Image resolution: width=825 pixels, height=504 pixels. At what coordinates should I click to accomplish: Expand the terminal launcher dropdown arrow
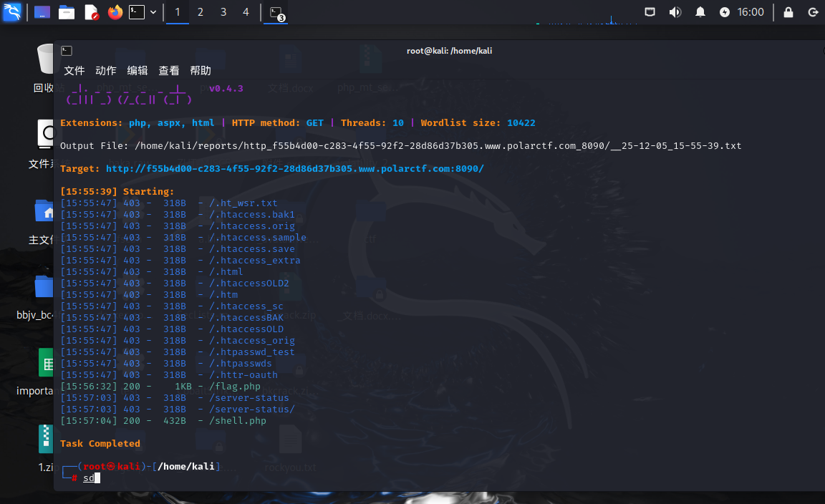point(153,12)
